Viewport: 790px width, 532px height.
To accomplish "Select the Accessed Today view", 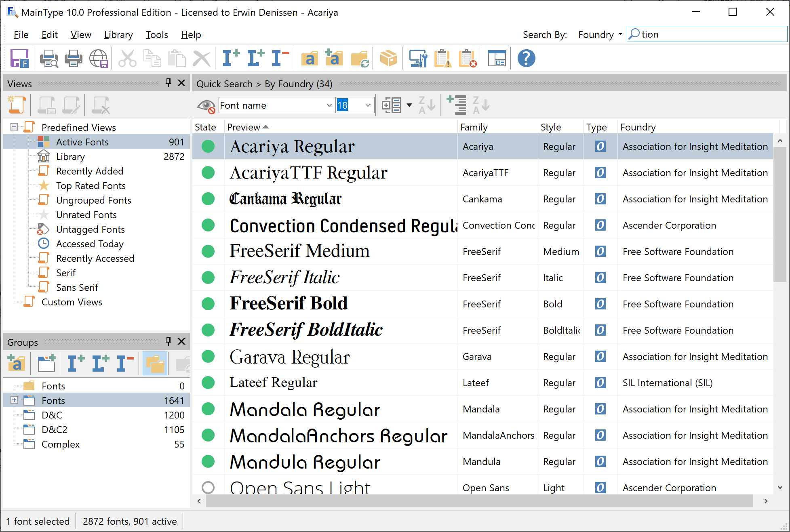I will (x=96, y=244).
